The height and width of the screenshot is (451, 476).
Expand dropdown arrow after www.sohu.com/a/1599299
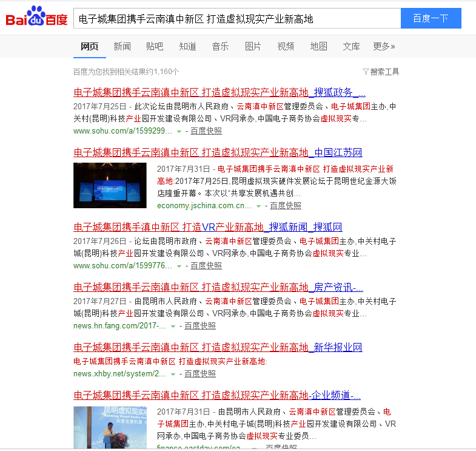[x=179, y=132]
